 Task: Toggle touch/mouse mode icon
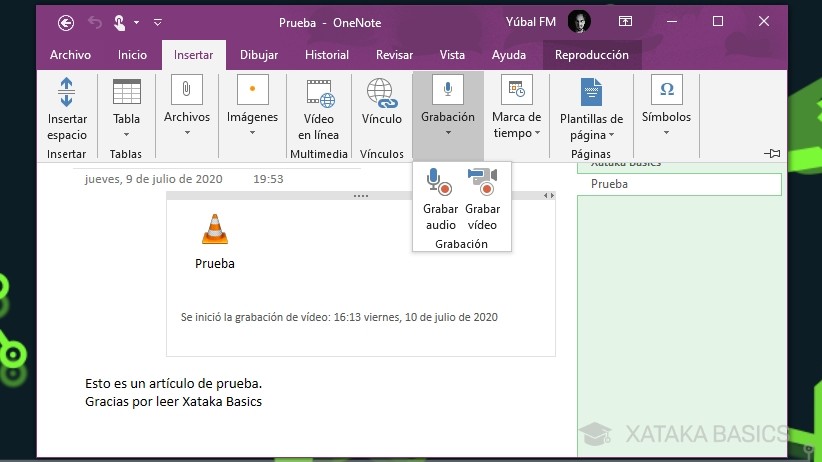(x=120, y=23)
